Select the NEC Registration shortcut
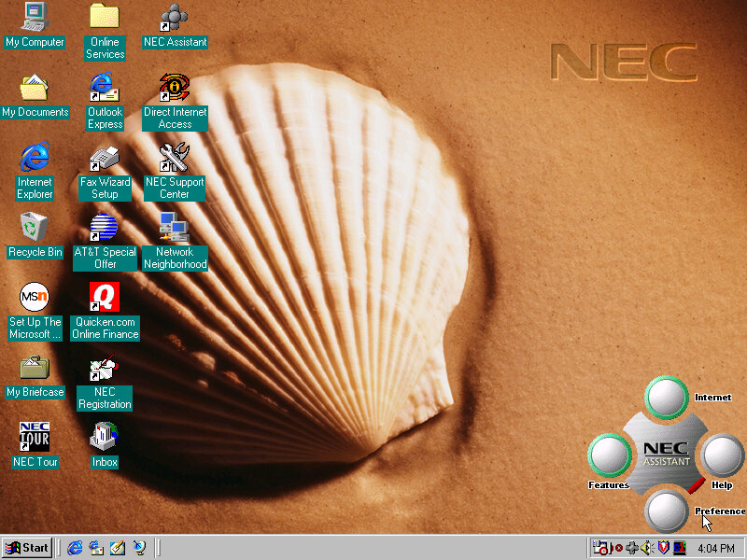 click(105, 369)
